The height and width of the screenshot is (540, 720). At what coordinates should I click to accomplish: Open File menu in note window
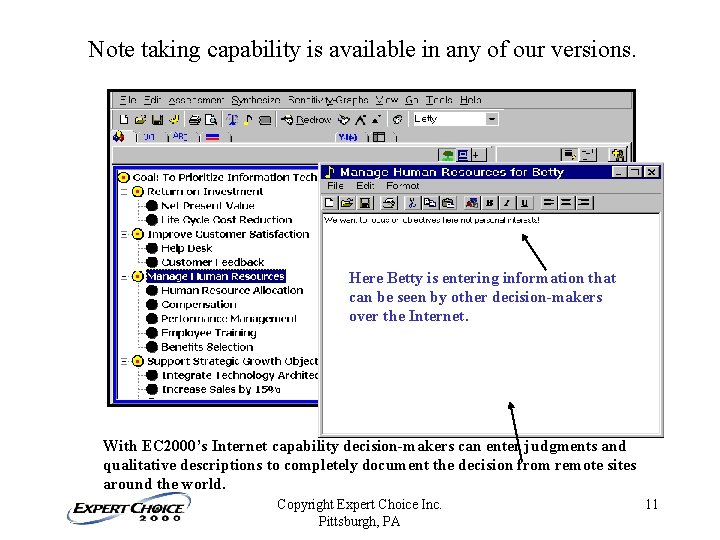tap(335, 186)
